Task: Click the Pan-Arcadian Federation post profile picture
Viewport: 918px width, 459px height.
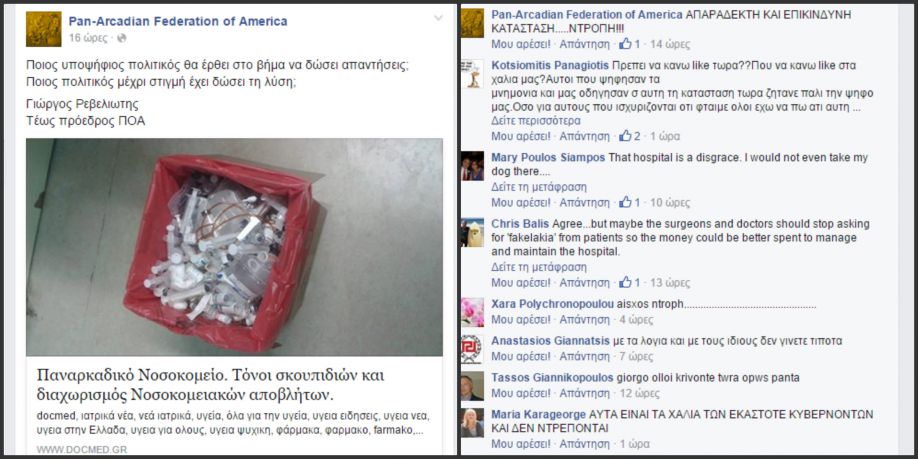Action: 43,29
